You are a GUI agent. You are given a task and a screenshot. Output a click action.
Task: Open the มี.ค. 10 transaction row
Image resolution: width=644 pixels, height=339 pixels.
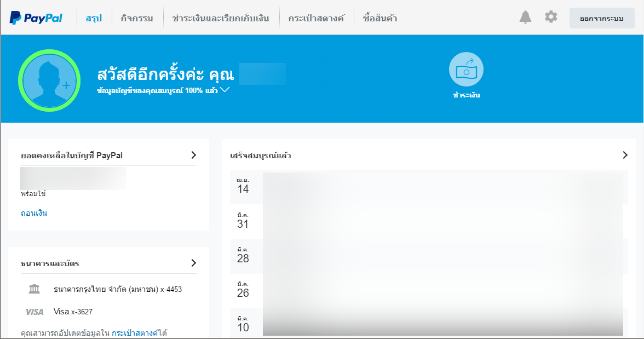point(429,323)
